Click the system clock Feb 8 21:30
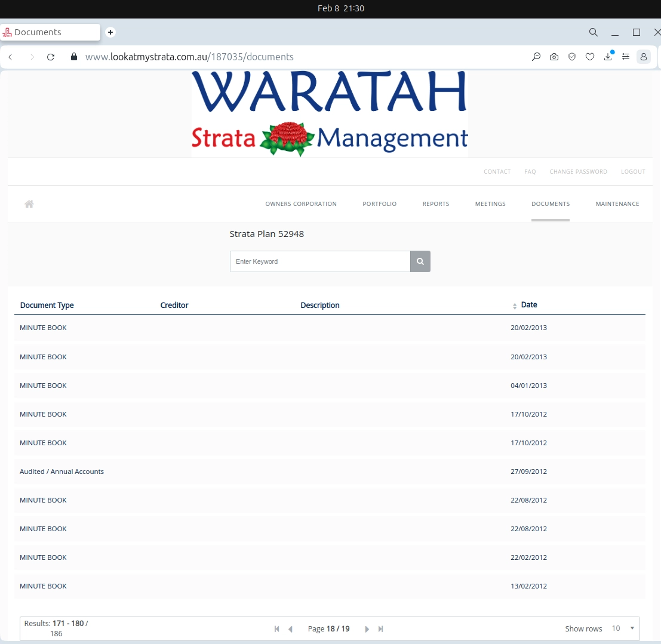This screenshot has height=644, width=661. 340,8
